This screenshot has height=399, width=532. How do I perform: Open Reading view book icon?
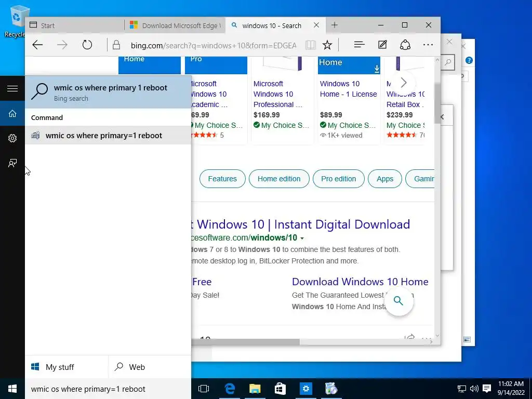310,45
